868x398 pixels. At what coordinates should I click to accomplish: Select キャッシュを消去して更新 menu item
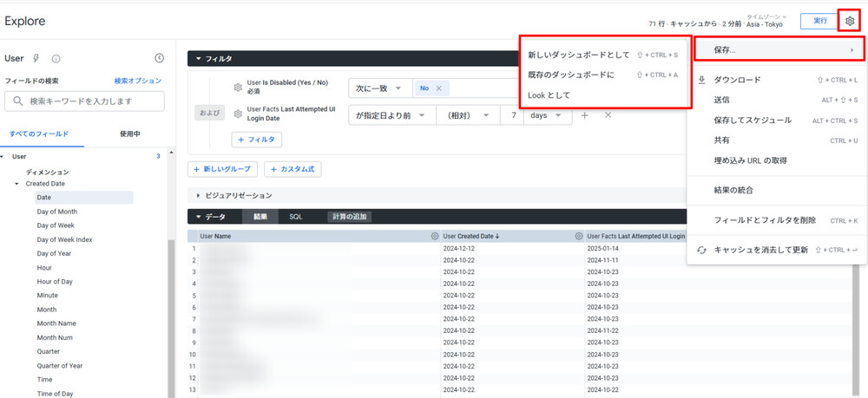pyautogui.click(x=777, y=250)
